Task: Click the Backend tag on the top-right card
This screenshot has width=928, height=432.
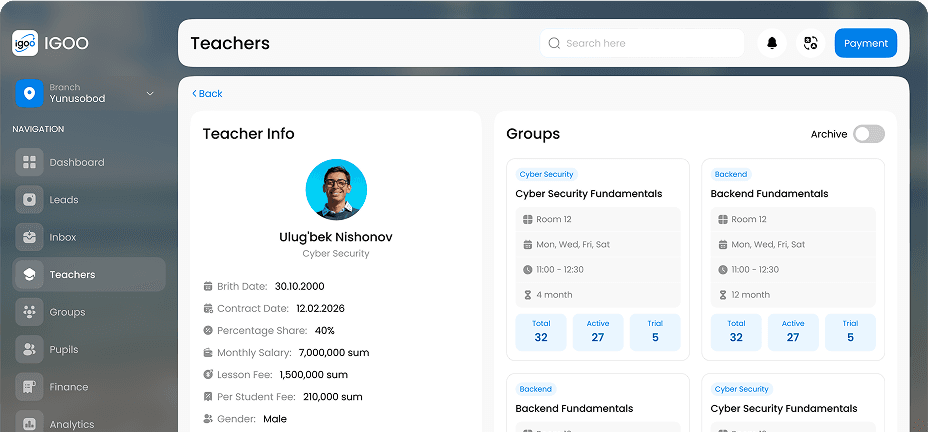Action: [x=731, y=175]
